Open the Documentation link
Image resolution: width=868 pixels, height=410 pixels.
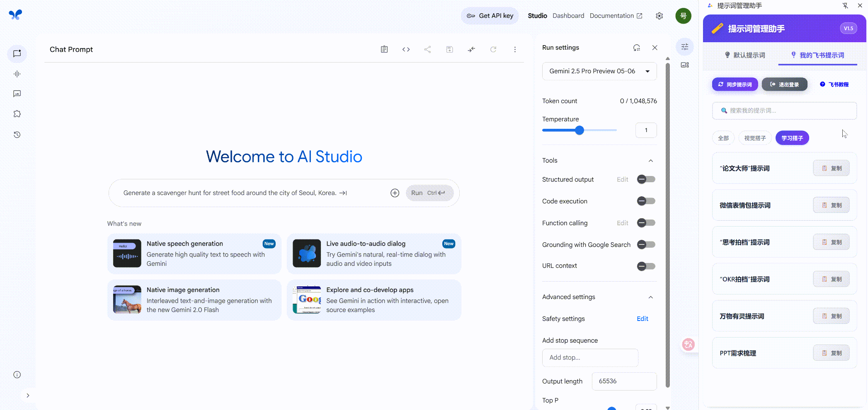[616, 16]
